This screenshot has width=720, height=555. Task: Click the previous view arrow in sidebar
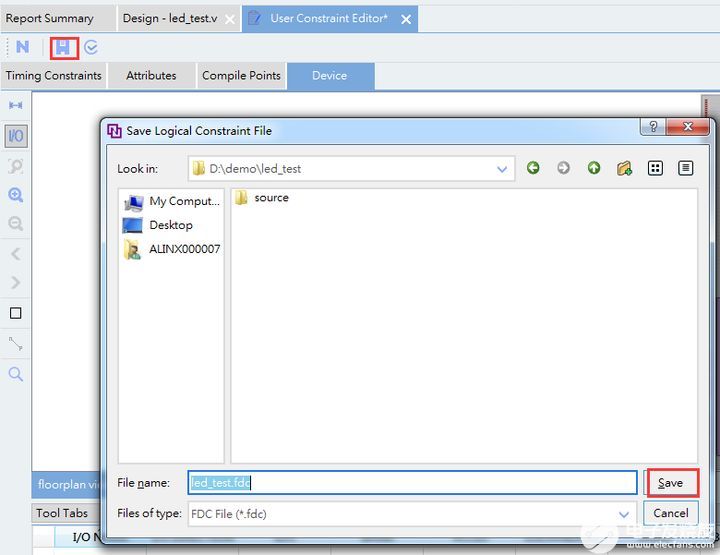click(x=16, y=254)
